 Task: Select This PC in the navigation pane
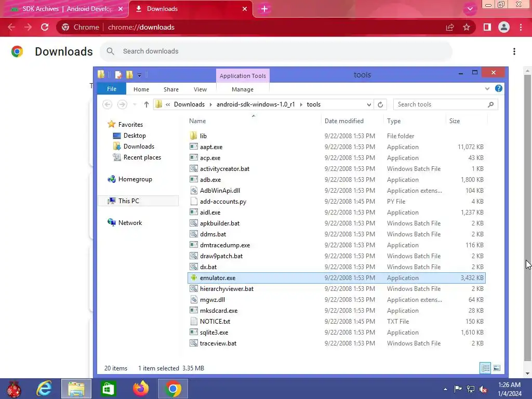pyautogui.click(x=129, y=201)
